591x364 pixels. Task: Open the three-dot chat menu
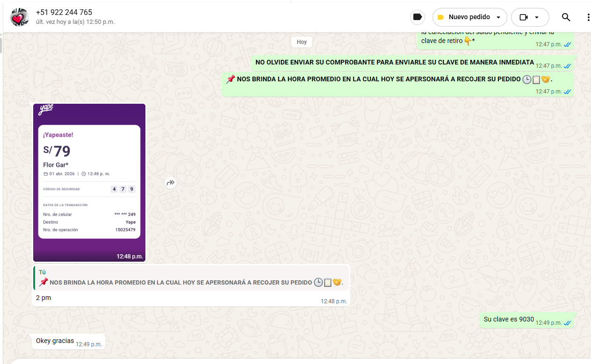(x=588, y=17)
